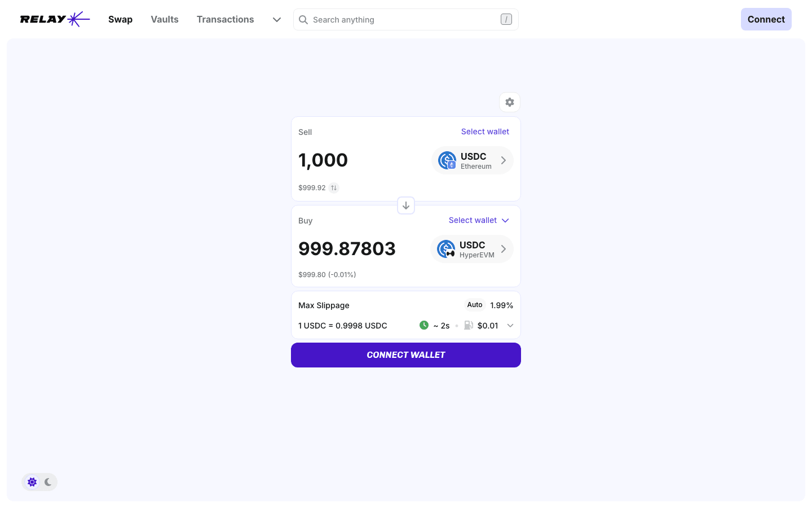Toggle Auto slippage setting
The width and height of the screenshot is (812, 508).
point(475,305)
